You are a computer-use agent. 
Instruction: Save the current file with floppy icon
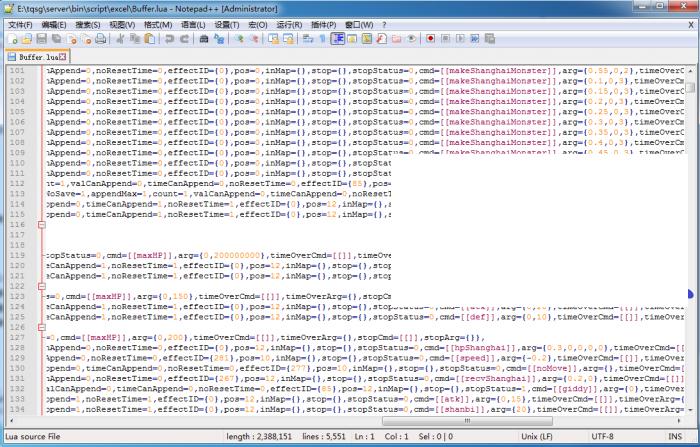(x=42, y=39)
